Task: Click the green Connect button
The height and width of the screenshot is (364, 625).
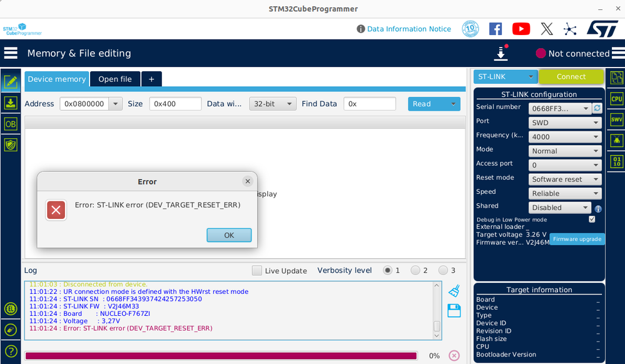Action: tap(571, 76)
